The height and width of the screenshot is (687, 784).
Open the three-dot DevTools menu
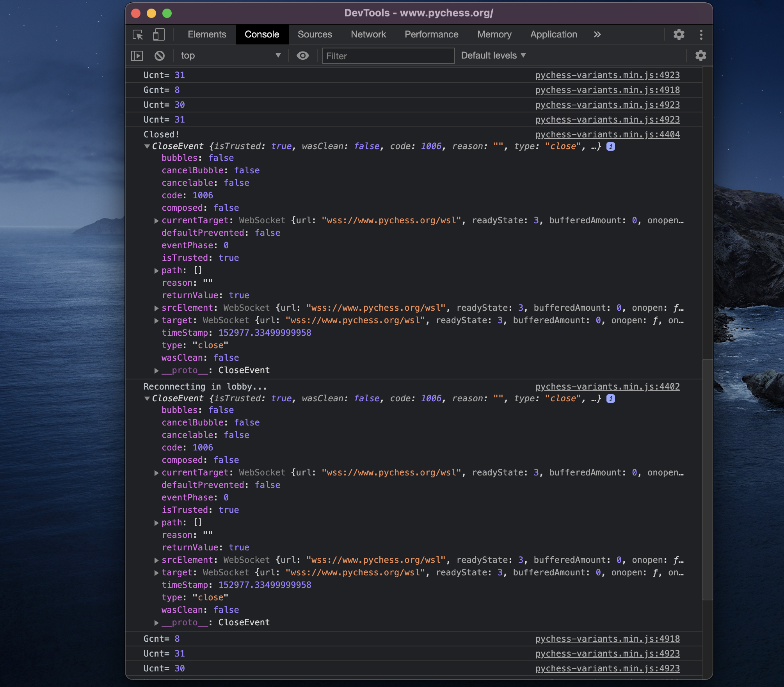point(701,35)
